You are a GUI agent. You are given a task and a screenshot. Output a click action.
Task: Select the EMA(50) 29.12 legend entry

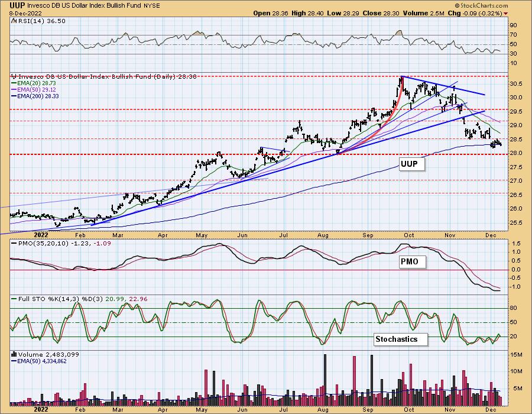(34, 89)
